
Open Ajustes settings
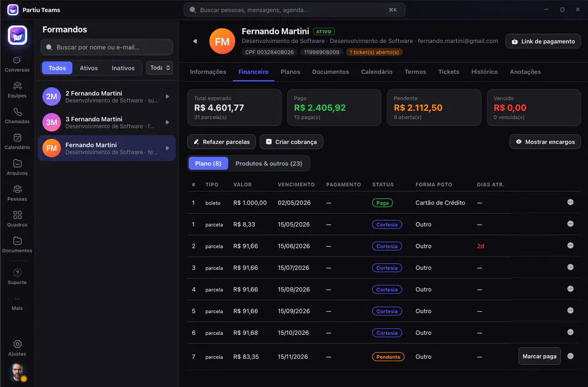pos(17,348)
